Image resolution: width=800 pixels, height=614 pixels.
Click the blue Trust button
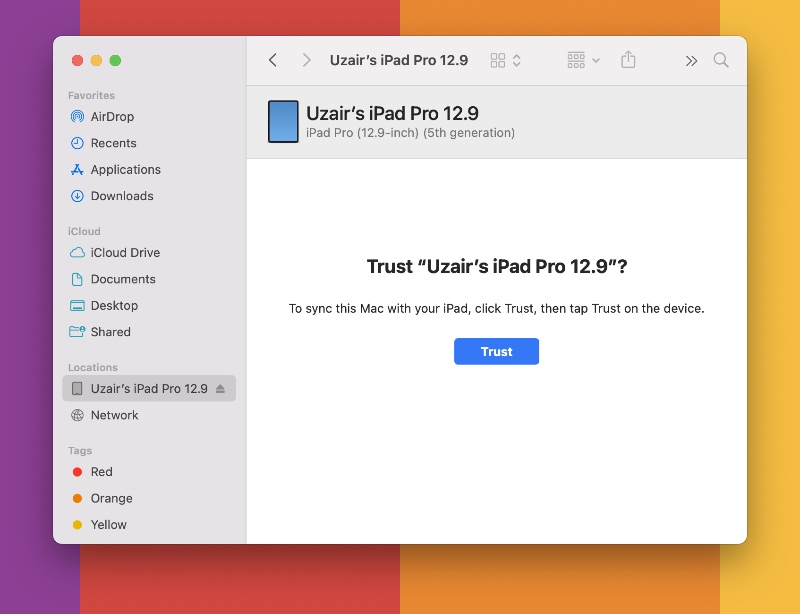496,351
